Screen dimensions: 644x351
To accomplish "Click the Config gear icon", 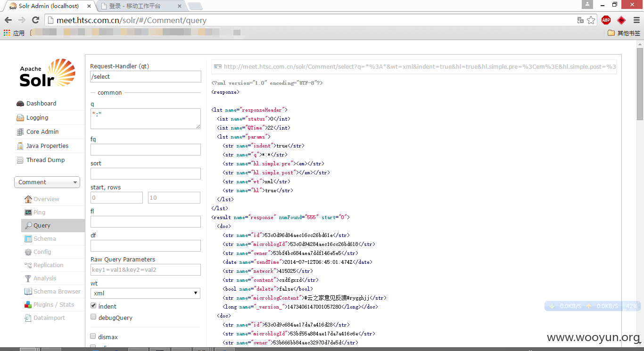I will [x=28, y=252].
